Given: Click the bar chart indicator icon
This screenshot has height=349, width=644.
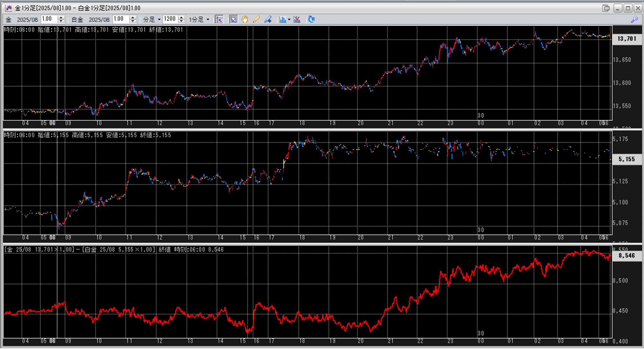Looking at the screenshot, I should (x=283, y=20).
